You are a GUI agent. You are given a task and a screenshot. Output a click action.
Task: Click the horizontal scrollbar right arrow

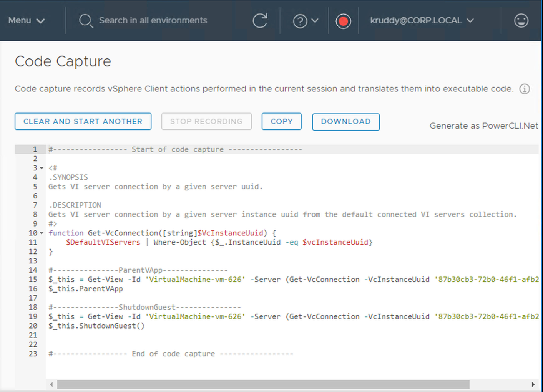click(533, 384)
